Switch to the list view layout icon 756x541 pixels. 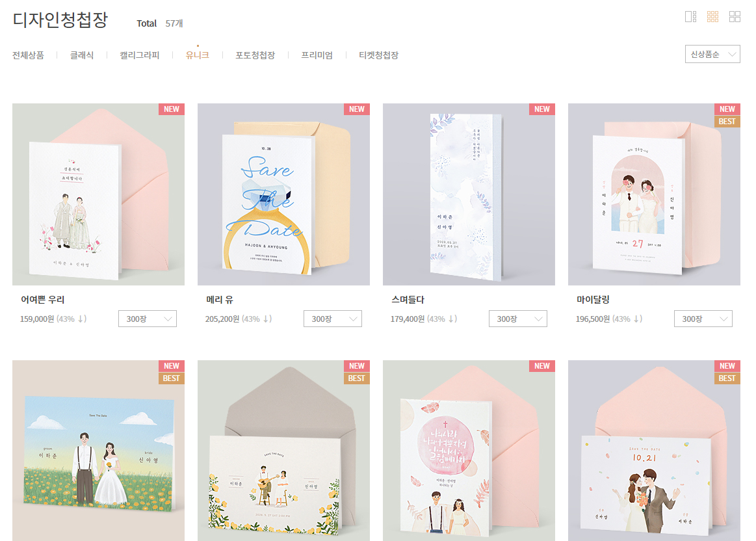(690, 17)
